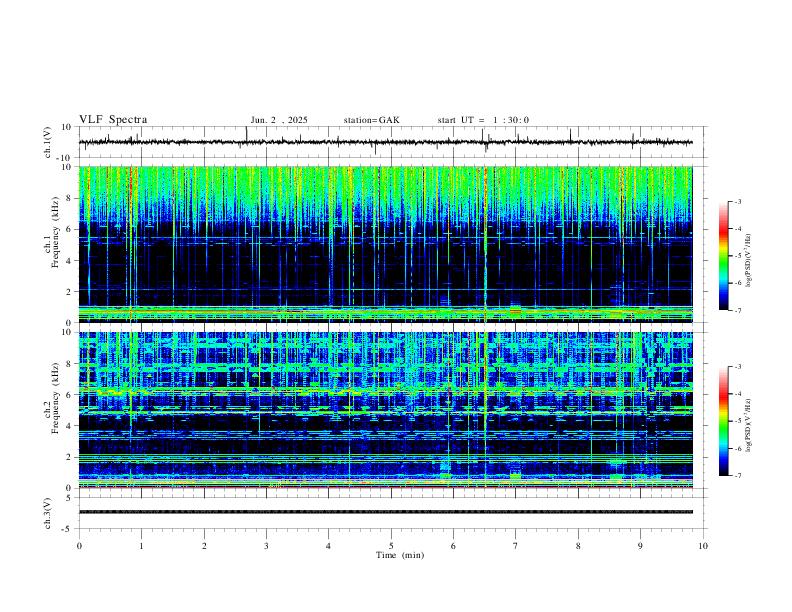Click the time axis tick label "4"
792x612 pixels.
pyautogui.click(x=329, y=546)
